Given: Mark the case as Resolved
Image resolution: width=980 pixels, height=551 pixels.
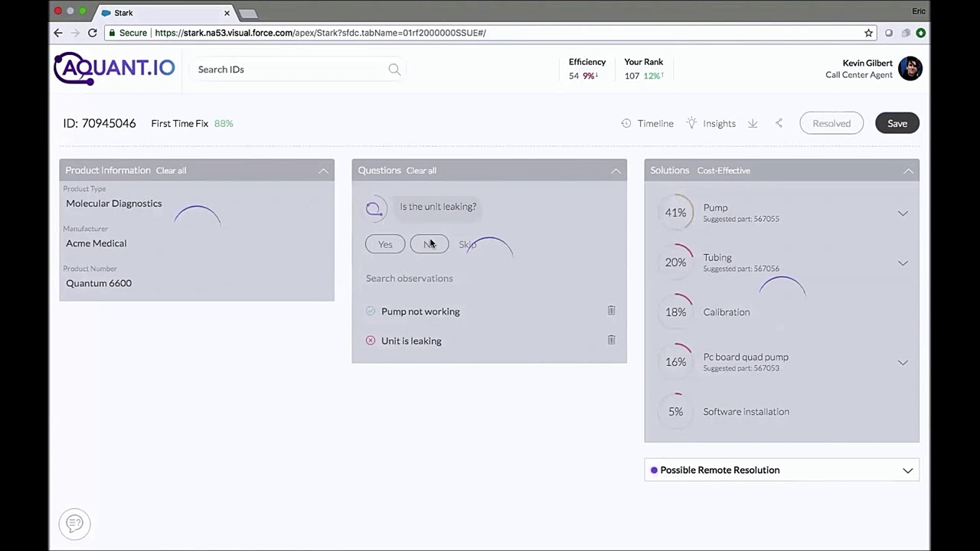Looking at the screenshot, I should coord(831,123).
